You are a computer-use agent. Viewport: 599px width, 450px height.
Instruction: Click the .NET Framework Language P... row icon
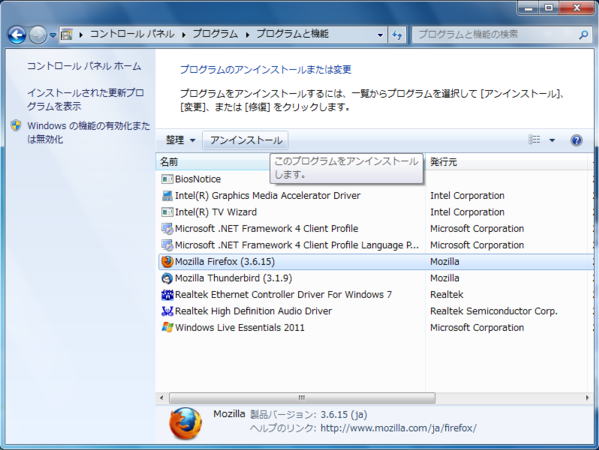pyautogui.click(x=167, y=245)
